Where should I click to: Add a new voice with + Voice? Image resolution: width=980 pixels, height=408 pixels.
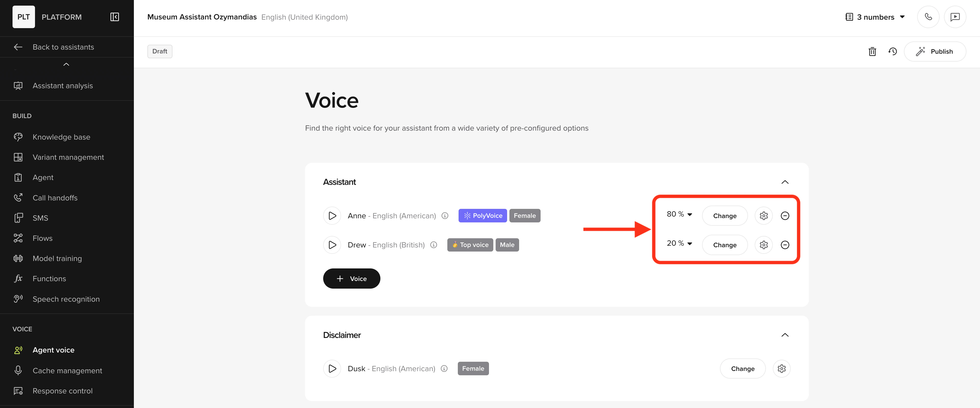pos(351,279)
